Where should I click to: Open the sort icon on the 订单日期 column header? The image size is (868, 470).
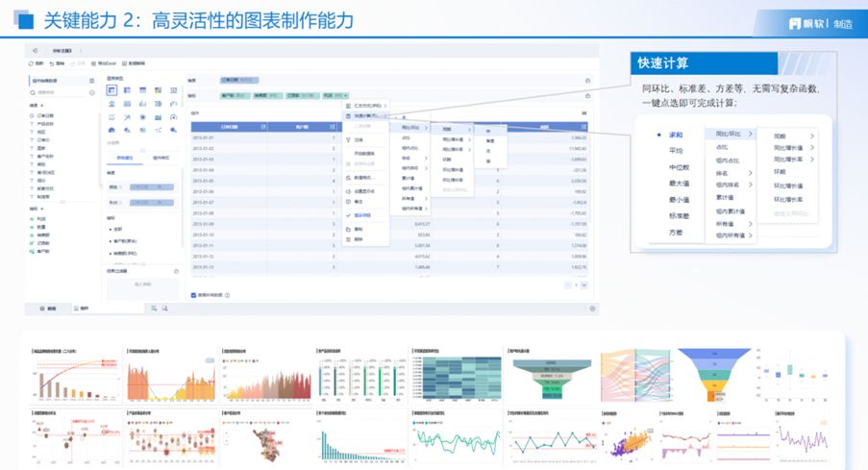[x=263, y=127]
